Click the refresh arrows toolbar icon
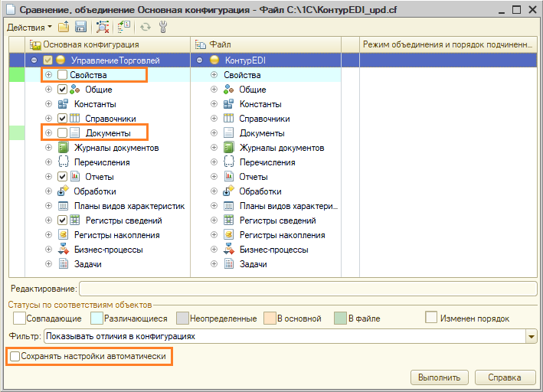Screen dimensions: 543x392 pyautogui.click(x=146, y=27)
